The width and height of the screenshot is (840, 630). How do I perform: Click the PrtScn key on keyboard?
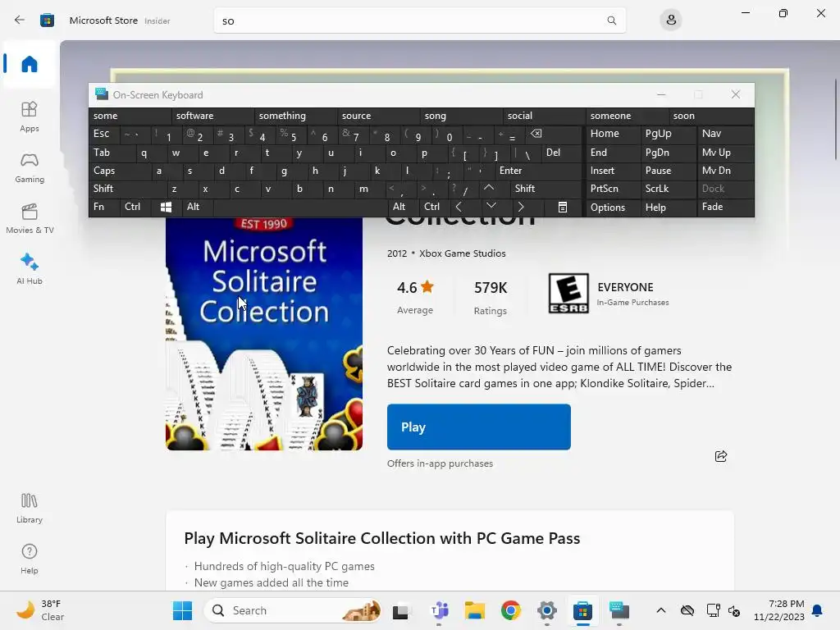[614, 189]
